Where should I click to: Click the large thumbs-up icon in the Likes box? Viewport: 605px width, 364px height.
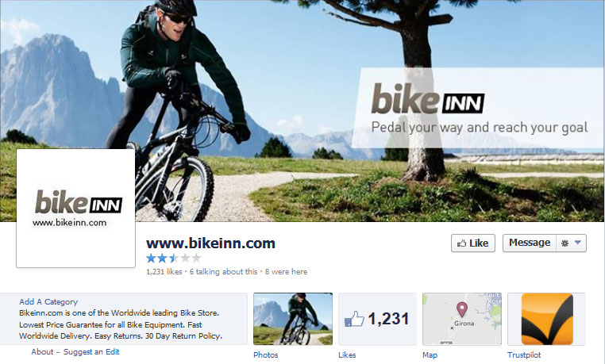(x=354, y=319)
